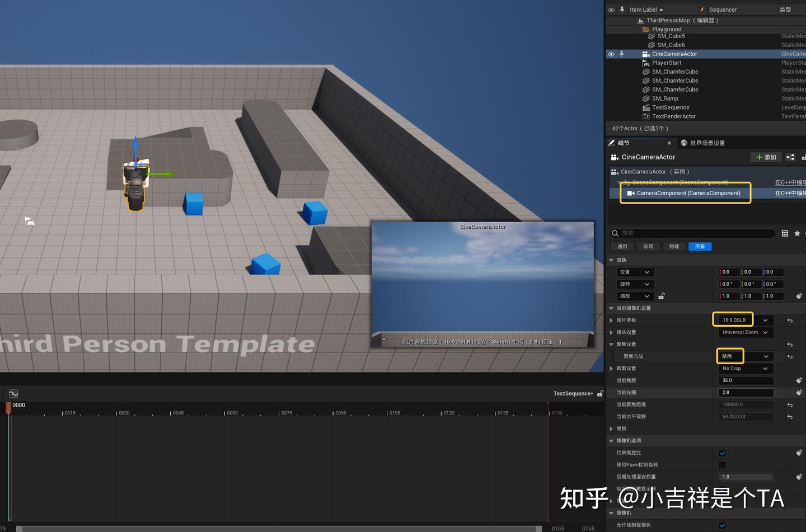Click the TestSequence clapperboard icon
Image resolution: width=806 pixels, height=532 pixels.
click(x=646, y=107)
